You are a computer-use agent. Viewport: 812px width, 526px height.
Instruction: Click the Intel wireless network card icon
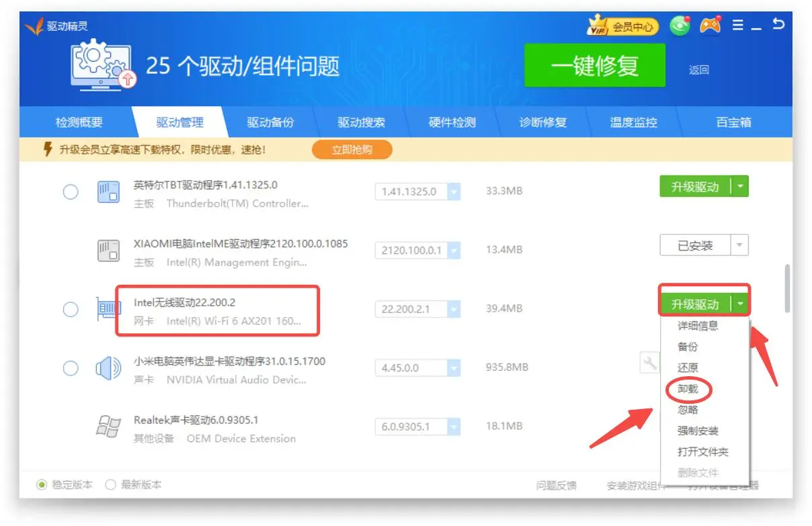pos(109,309)
